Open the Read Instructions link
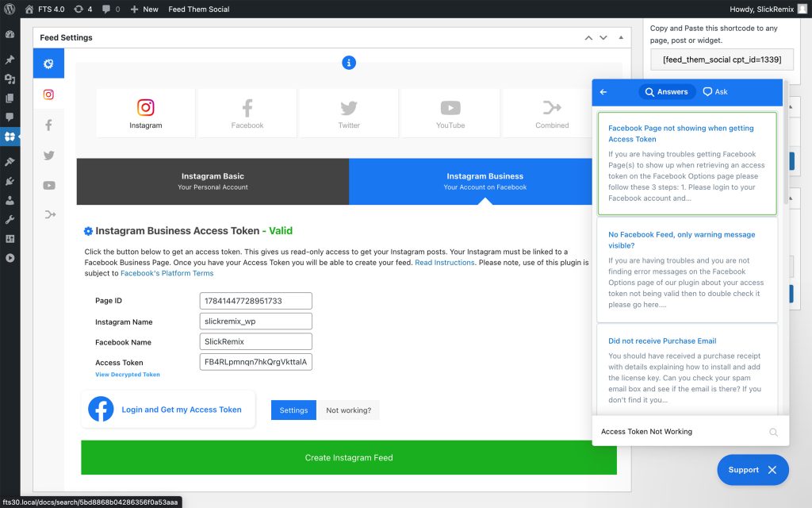The height and width of the screenshot is (508, 812). pyautogui.click(x=444, y=262)
